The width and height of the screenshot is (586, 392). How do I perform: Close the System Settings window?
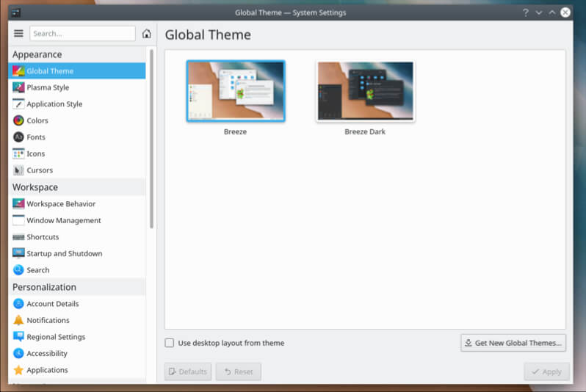[565, 12]
